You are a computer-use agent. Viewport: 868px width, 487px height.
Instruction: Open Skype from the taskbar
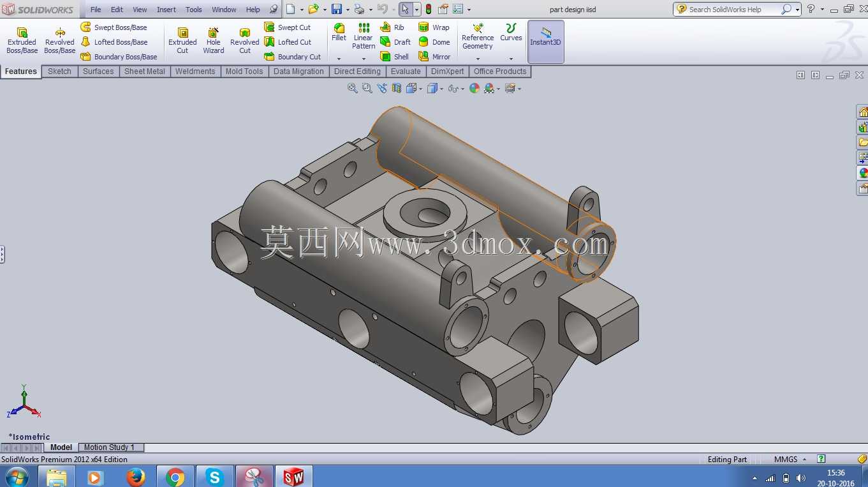[x=214, y=477]
